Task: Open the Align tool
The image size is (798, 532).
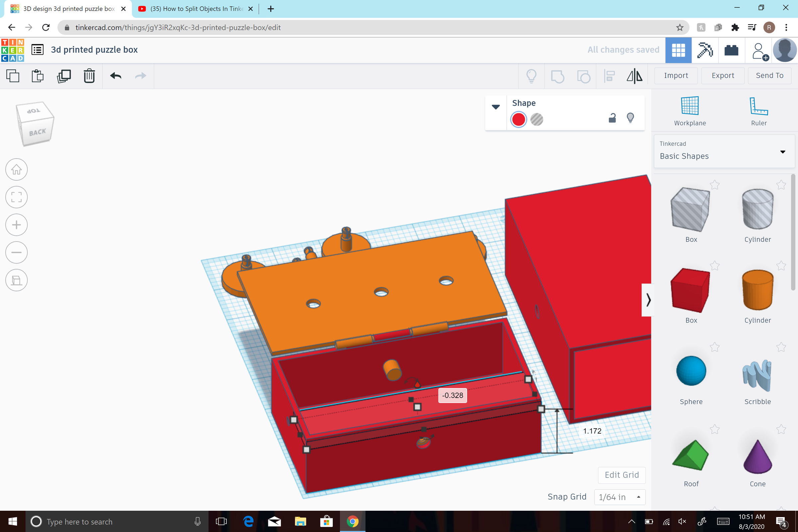Action: pyautogui.click(x=609, y=76)
